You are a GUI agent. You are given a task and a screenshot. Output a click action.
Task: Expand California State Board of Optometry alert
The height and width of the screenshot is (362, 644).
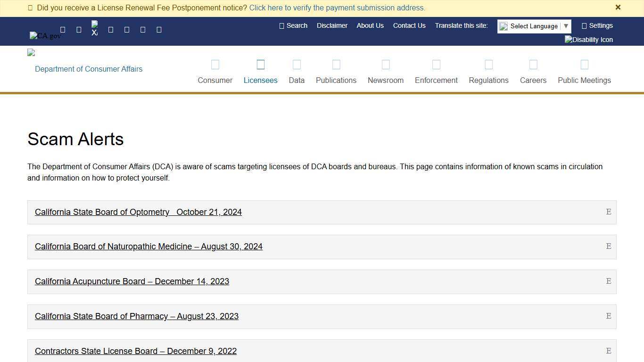click(x=138, y=212)
